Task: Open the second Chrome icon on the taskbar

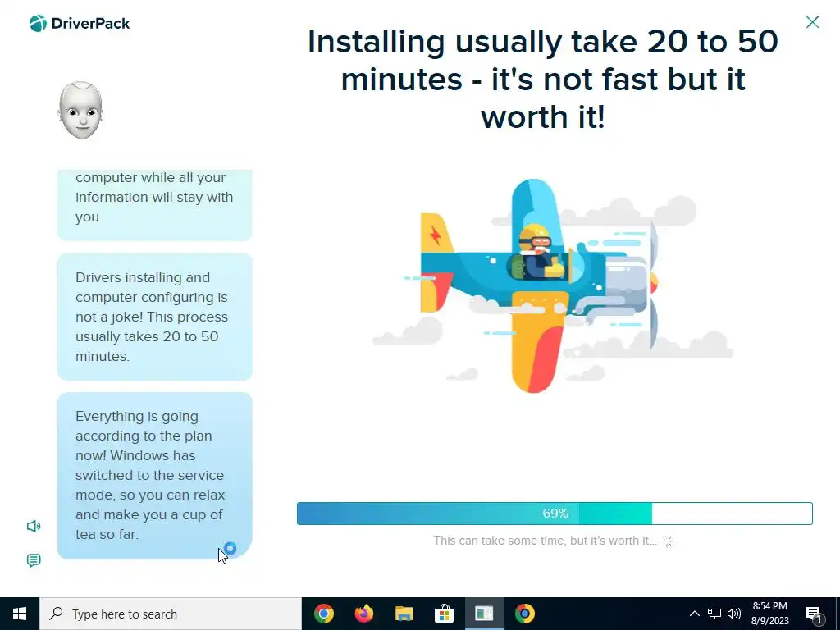Action: click(x=524, y=614)
